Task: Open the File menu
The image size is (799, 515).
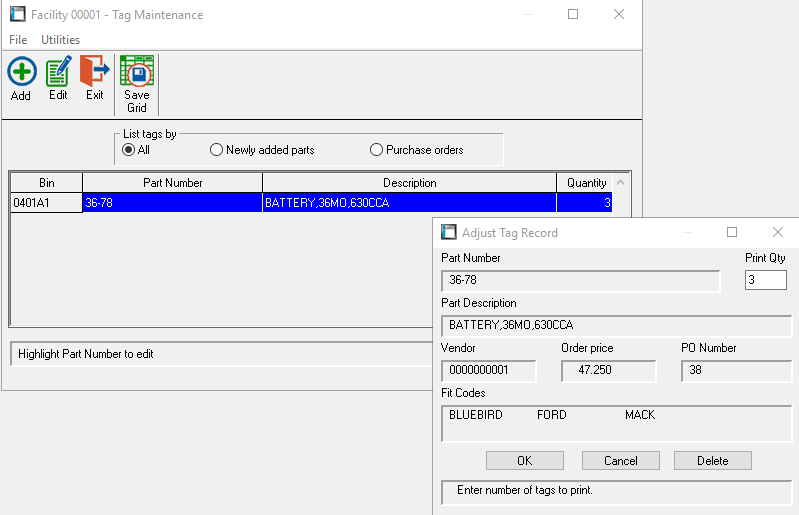Action: click(18, 40)
